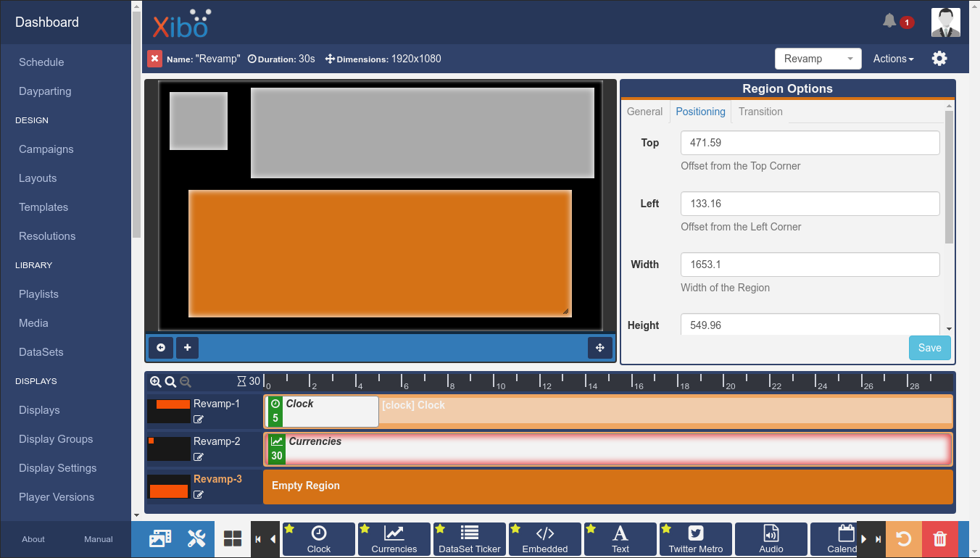Image resolution: width=980 pixels, height=558 pixels.
Task: Open the Actions menu
Action: tap(892, 59)
